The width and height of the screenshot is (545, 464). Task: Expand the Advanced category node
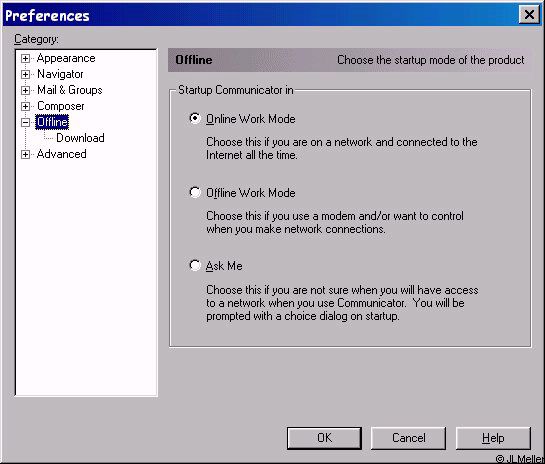[x=25, y=154]
